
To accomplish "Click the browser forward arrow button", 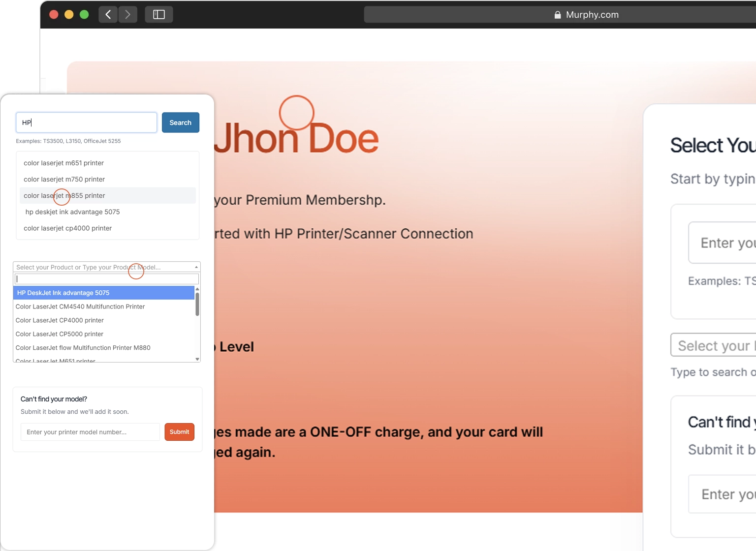I will pos(128,15).
